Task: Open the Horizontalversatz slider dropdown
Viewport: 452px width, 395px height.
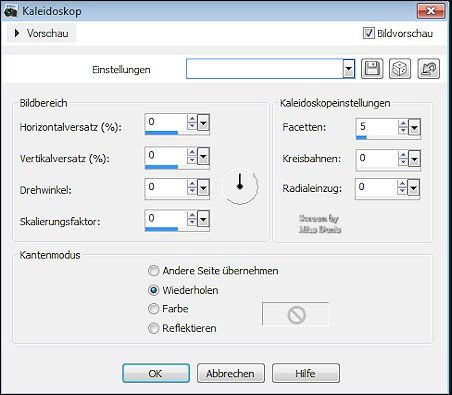Action: pyautogui.click(x=203, y=123)
